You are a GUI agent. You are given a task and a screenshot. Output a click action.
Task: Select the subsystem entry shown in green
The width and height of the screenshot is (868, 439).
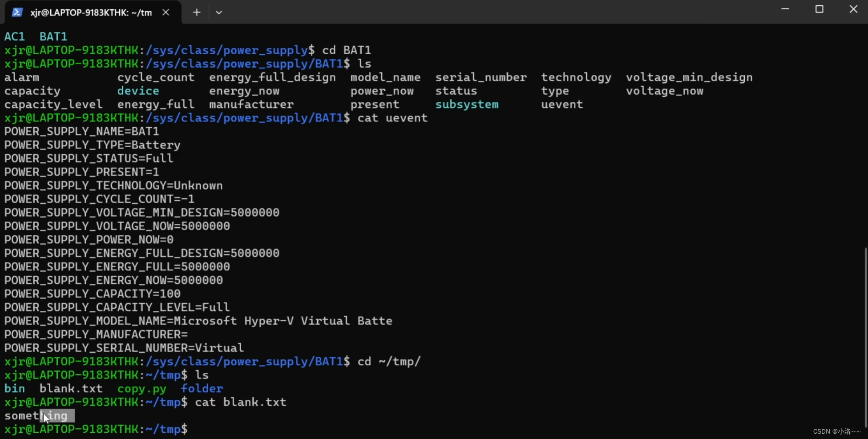coord(467,104)
